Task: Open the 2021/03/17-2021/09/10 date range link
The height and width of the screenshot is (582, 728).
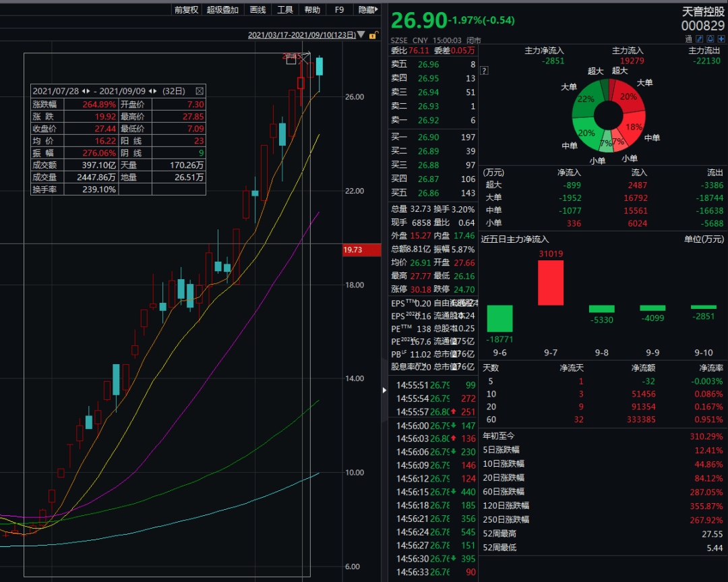Action: click(x=302, y=35)
